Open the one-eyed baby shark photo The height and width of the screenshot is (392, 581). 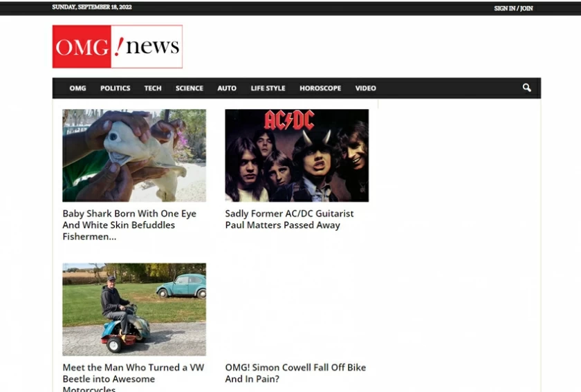[134, 156]
